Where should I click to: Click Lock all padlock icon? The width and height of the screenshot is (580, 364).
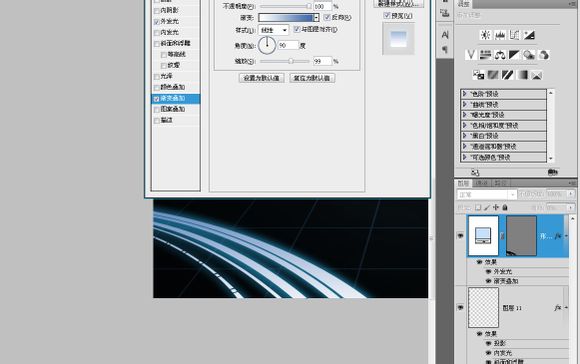pos(505,208)
